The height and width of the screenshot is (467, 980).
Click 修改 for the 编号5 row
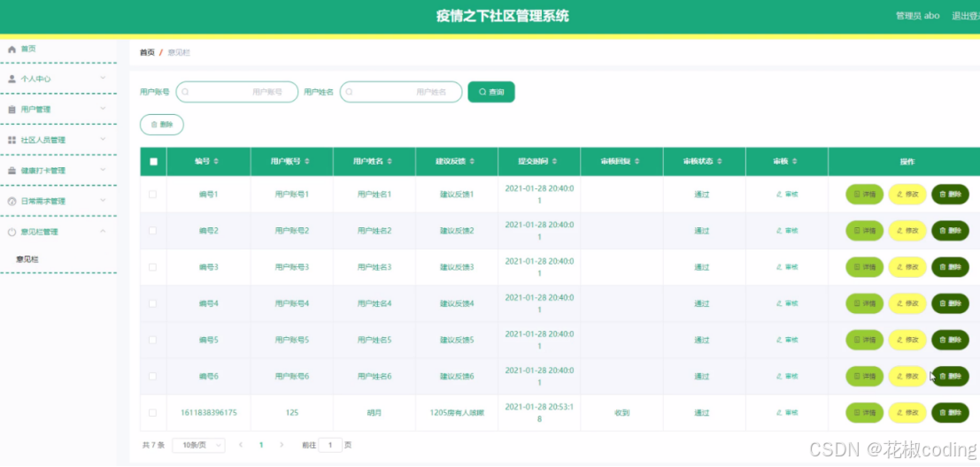point(907,340)
